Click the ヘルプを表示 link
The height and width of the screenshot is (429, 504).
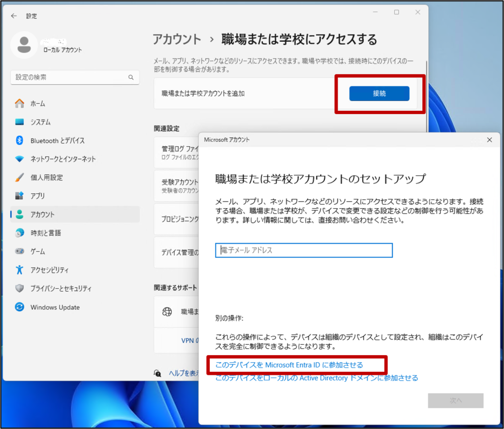tap(184, 373)
